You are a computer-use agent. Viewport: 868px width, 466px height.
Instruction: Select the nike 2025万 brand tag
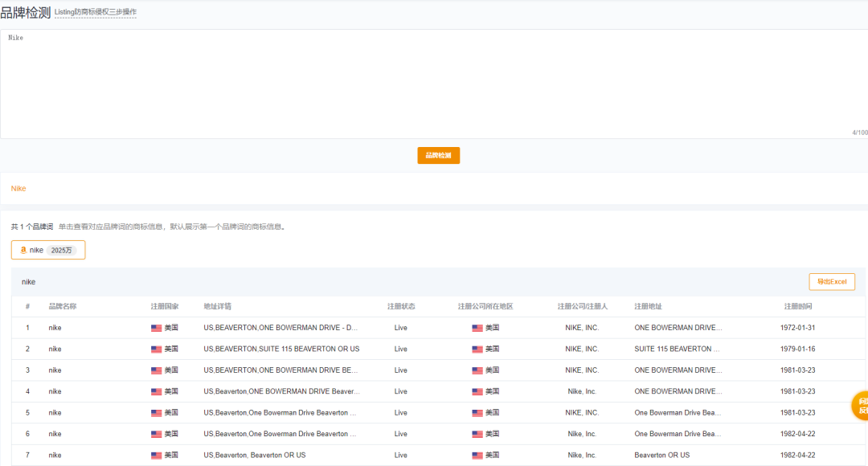tap(48, 250)
